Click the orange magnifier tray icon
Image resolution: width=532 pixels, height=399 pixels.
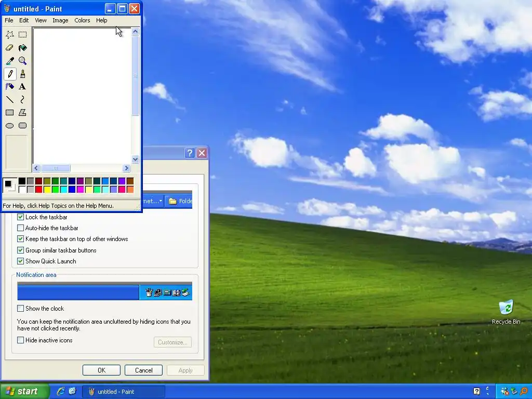(x=524, y=391)
